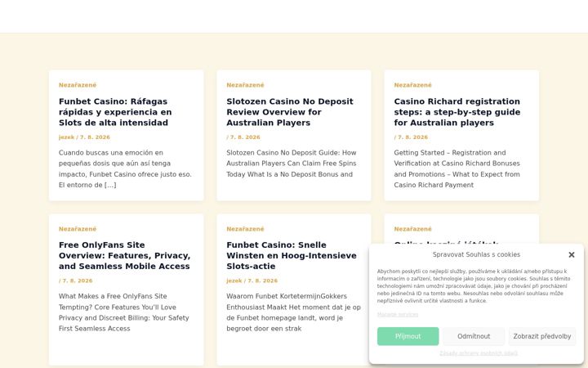Screen dimensions: 588x368
Task: Click date 7. 8. 2026 on Casino Richard card
Action: tap(412, 137)
